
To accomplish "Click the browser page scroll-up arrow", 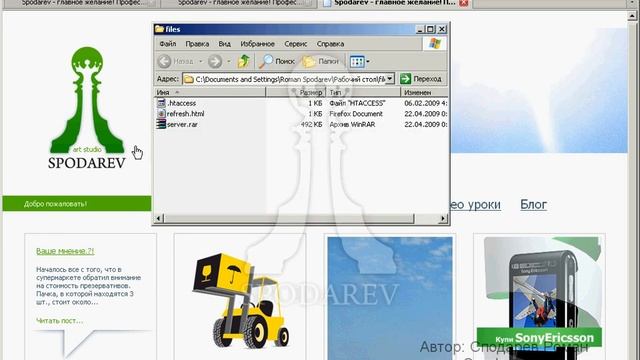I will [633, 16].
